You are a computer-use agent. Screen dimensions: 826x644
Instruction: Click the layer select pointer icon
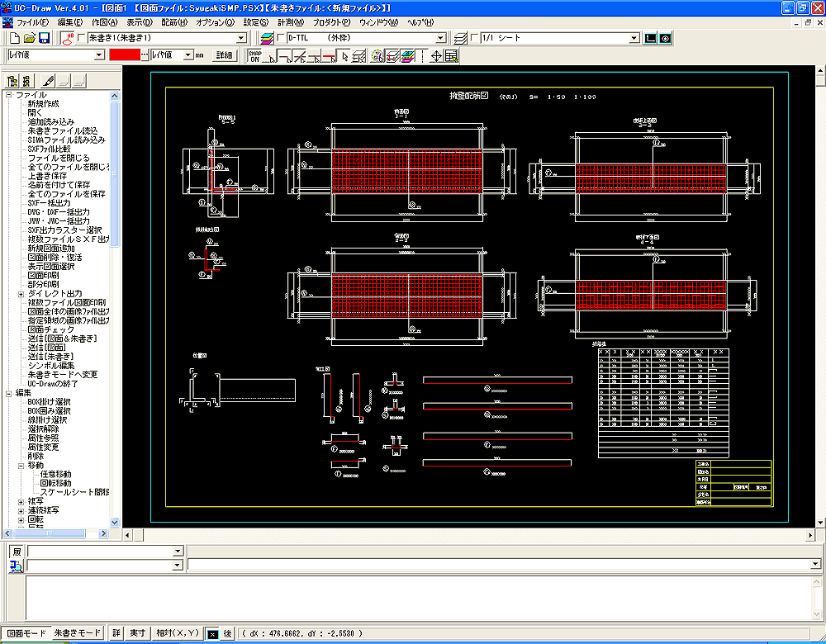[358, 56]
